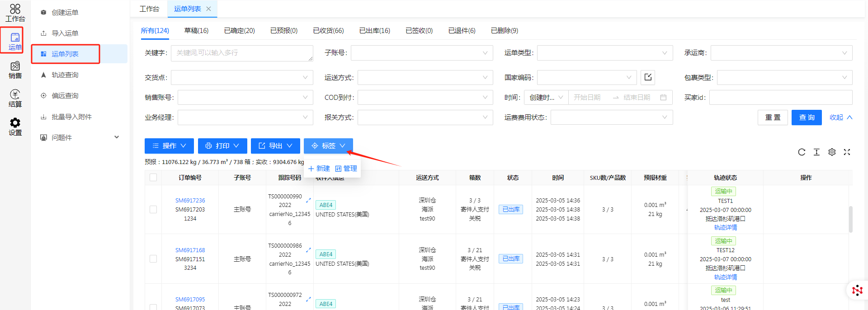Open table column settings gear icon
The image size is (868, 310).
click(x=832, y=152)
